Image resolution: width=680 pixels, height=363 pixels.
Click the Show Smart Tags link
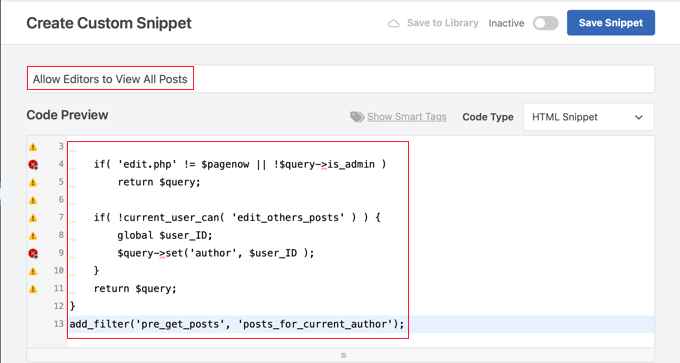[407, 117]
